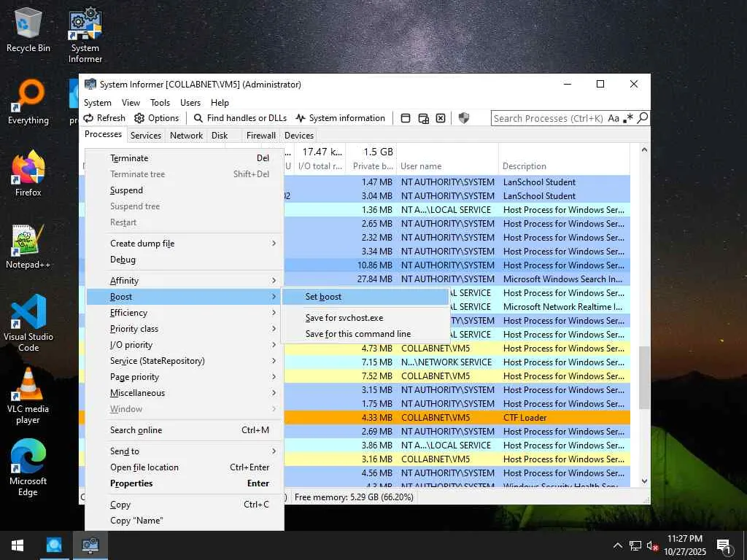Screen dimensions: 747x560
Task: Switch to the Disk tab
Action: tap(220, 135)
